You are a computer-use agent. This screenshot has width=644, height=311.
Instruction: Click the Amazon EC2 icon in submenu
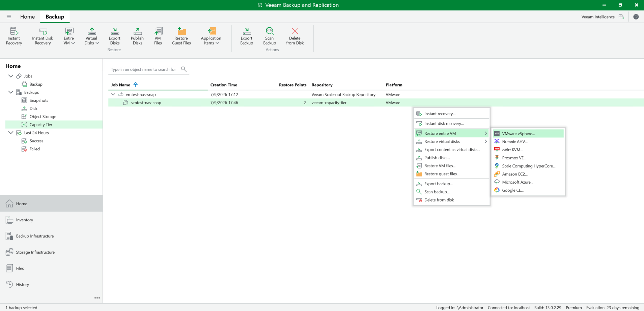(x=497, y=174)
